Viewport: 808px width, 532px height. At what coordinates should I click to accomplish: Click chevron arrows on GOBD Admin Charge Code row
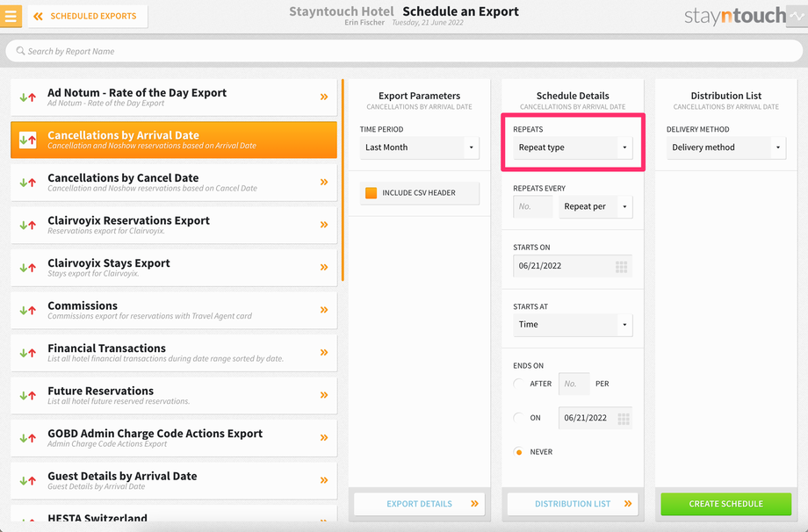324,438
